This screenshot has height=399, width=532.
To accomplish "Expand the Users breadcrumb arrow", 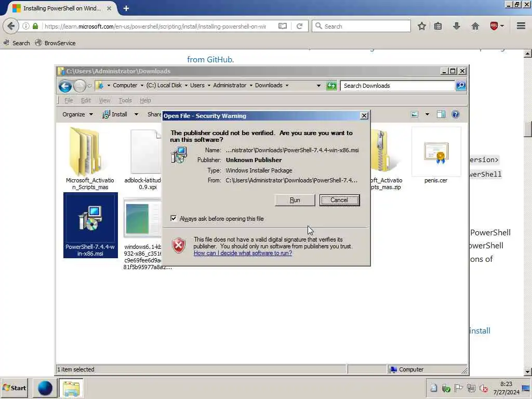I will [x=209, y=86].
